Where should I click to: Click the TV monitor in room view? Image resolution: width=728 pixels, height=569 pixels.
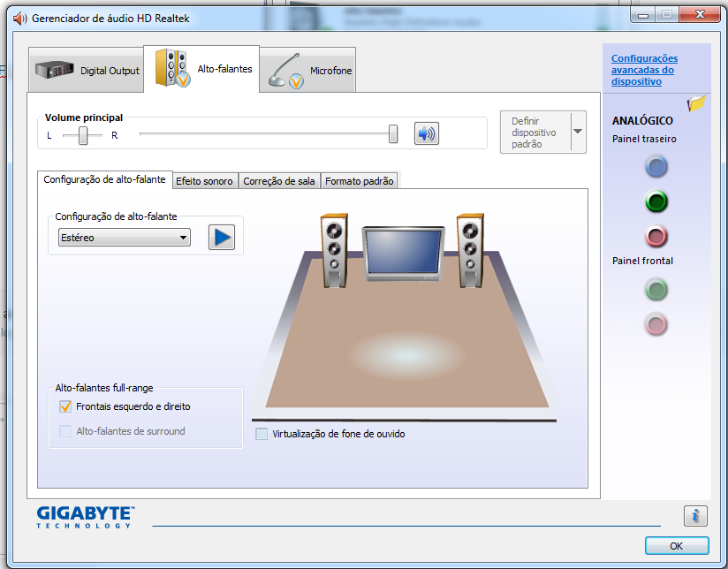[x=403, y=254]
